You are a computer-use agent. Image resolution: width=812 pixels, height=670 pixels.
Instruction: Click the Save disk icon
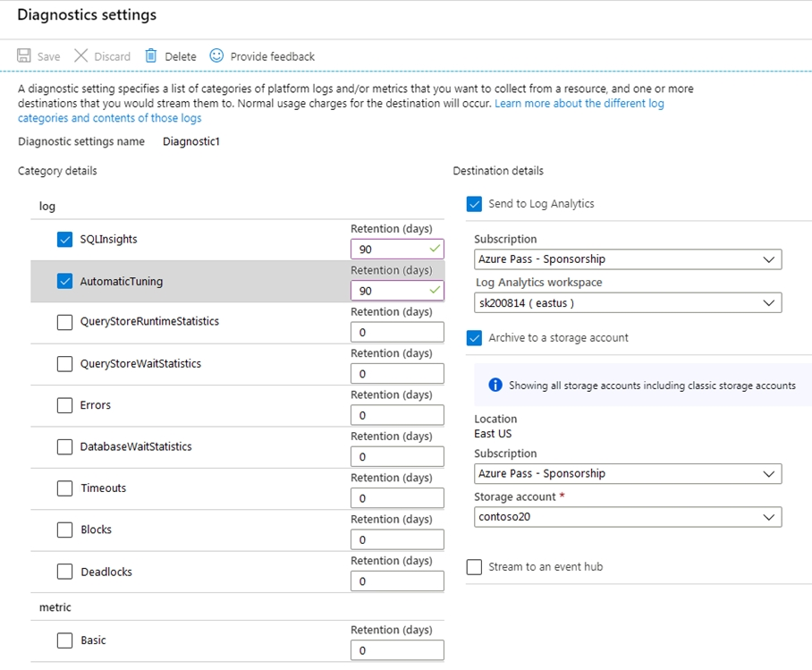[x=24, y=56]
